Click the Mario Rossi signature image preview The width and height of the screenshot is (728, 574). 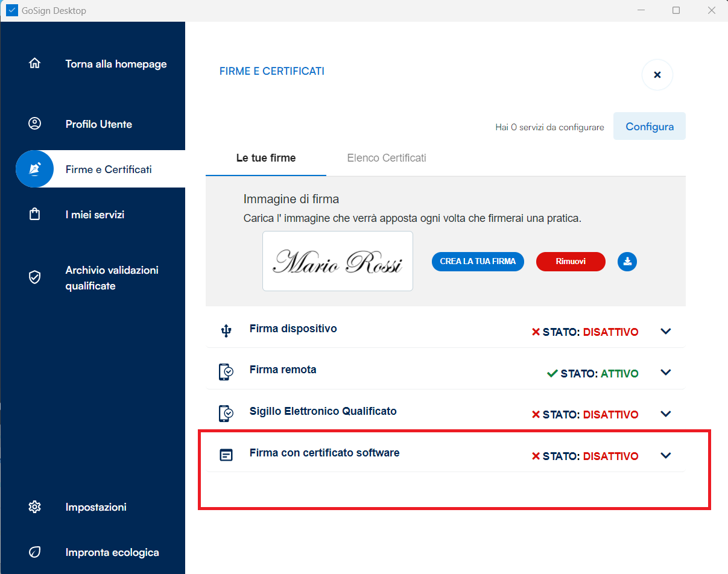pos(338,261)
